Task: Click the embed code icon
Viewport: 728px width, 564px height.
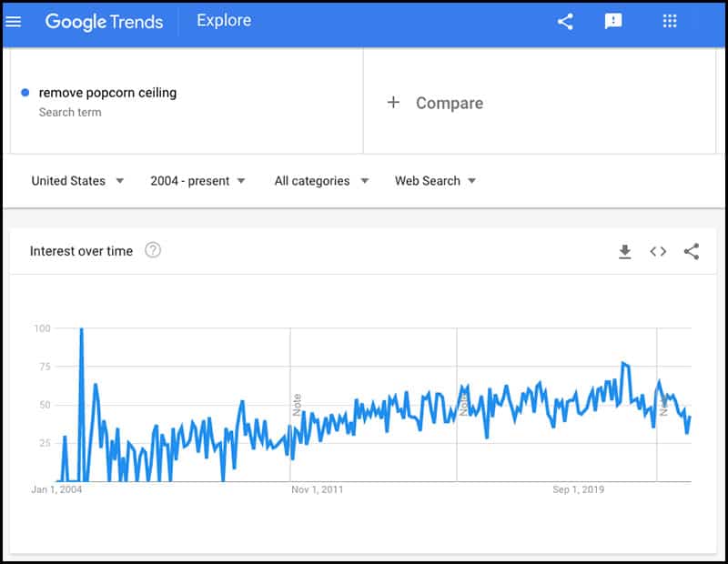Action: (658, 252)
